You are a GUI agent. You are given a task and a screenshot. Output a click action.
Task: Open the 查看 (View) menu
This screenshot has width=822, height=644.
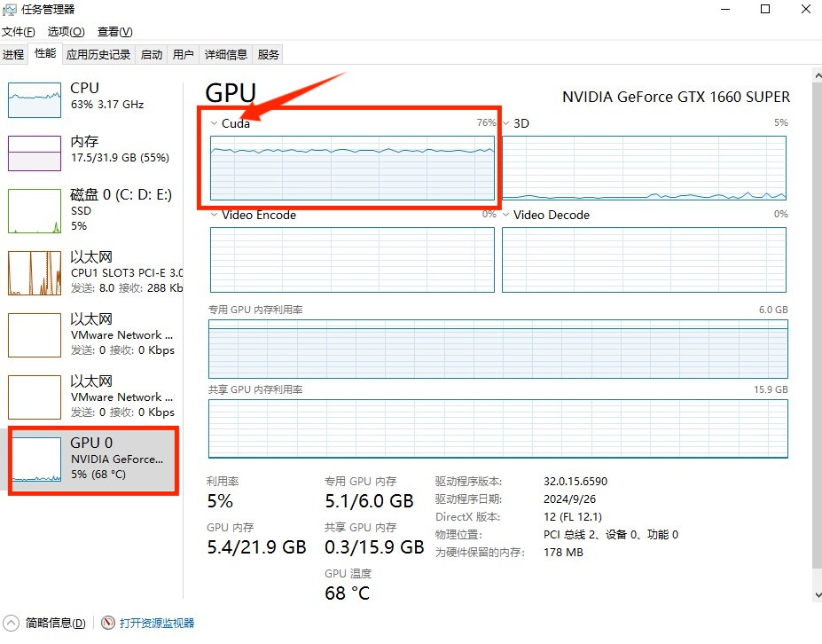click(x=114, y=31)
